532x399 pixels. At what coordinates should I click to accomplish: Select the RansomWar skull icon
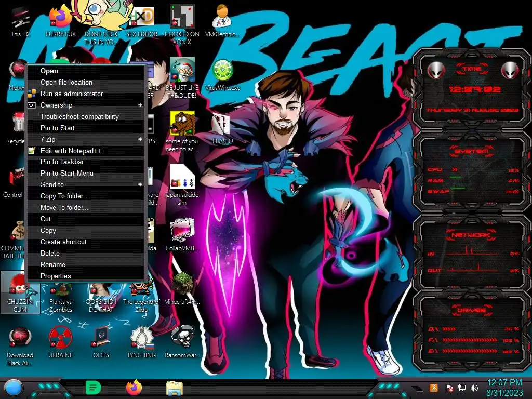coord(182,342)
